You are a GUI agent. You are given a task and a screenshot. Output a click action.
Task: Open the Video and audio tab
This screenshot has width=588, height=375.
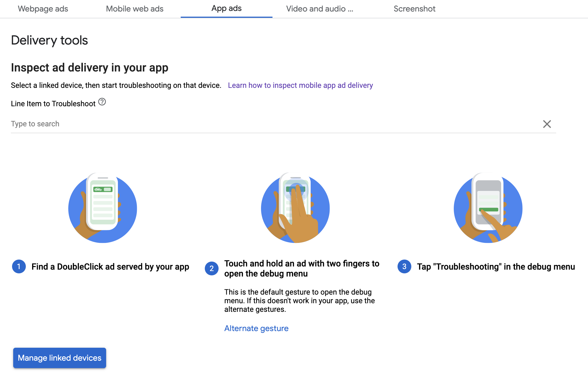tap(320, 9)
